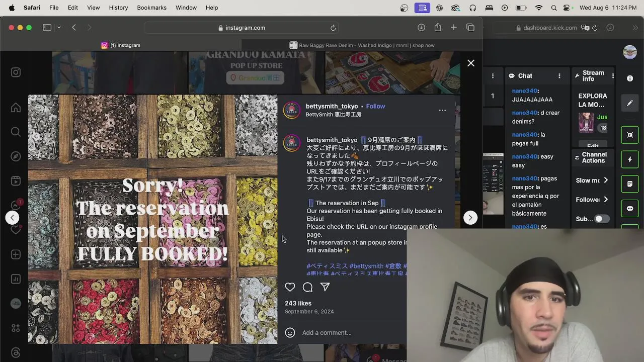Open the File menu
This screenshot has height=362, width=644.
click(54, 8)
